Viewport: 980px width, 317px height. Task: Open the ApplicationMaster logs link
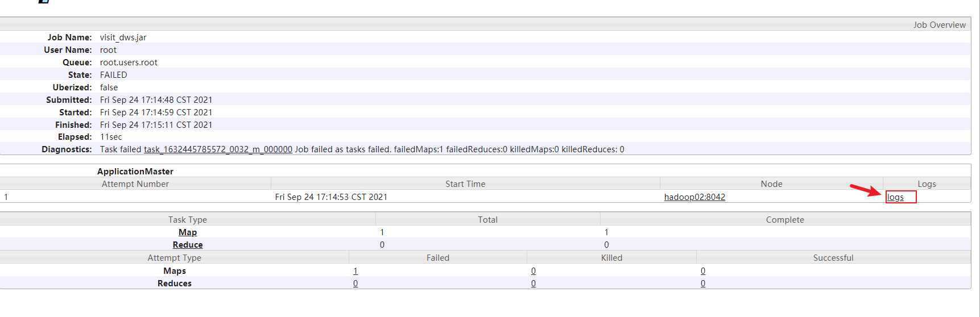pos(895,197)
